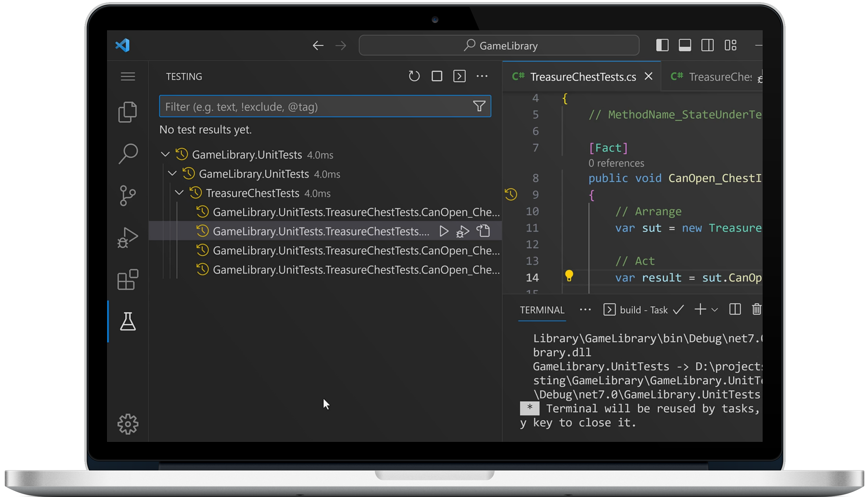Open the second TreasureChe… editor tab
This screenshot has width=868, height=497.
[x=711, y=77]
